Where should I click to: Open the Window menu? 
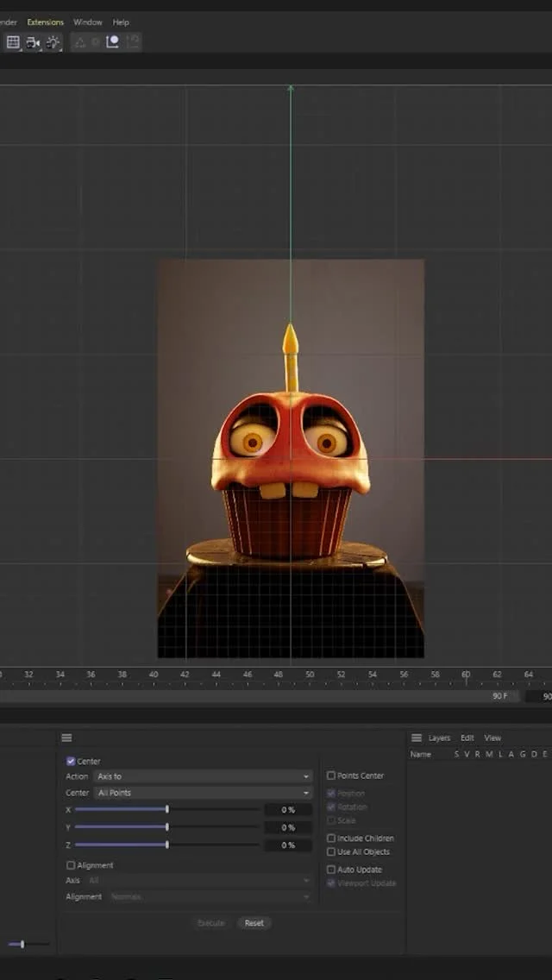pyautogui.click(x=87, y=22)
